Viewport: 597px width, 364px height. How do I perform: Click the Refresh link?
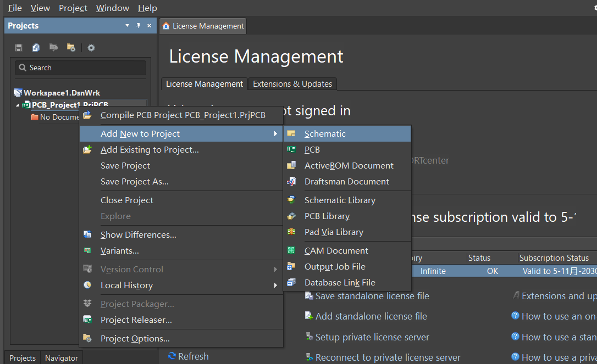click(x=193, y=356)
